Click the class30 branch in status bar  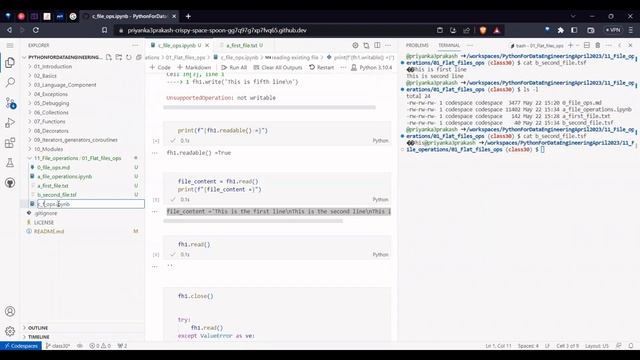click(x=58, y=346)
